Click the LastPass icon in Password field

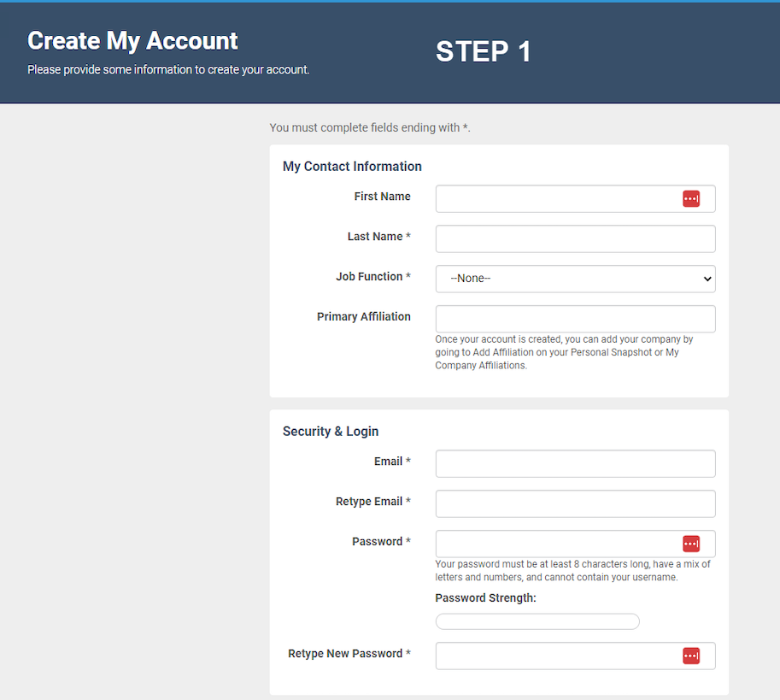pyautogui.click(x=691, y=544)
